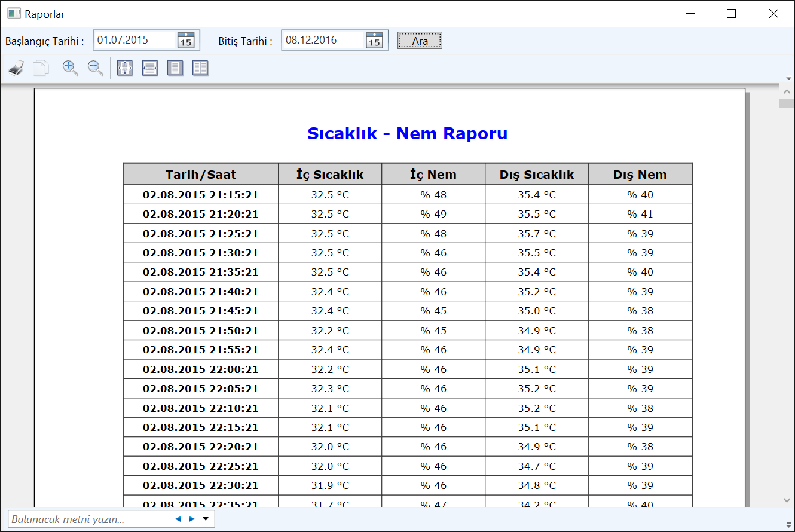Screen dimensions: 795x532
Task: Open the Bitiş Tarihi calendar picker
Action: (374, 41)
